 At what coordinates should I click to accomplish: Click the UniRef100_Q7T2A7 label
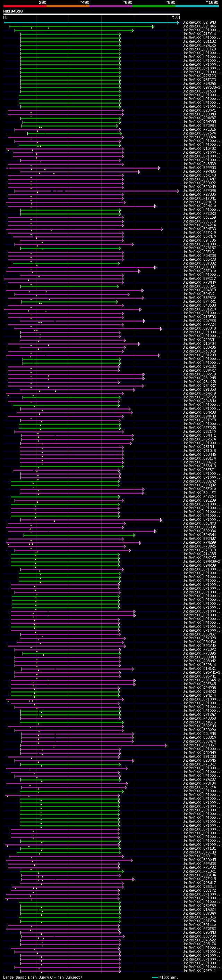pos(199,715)
